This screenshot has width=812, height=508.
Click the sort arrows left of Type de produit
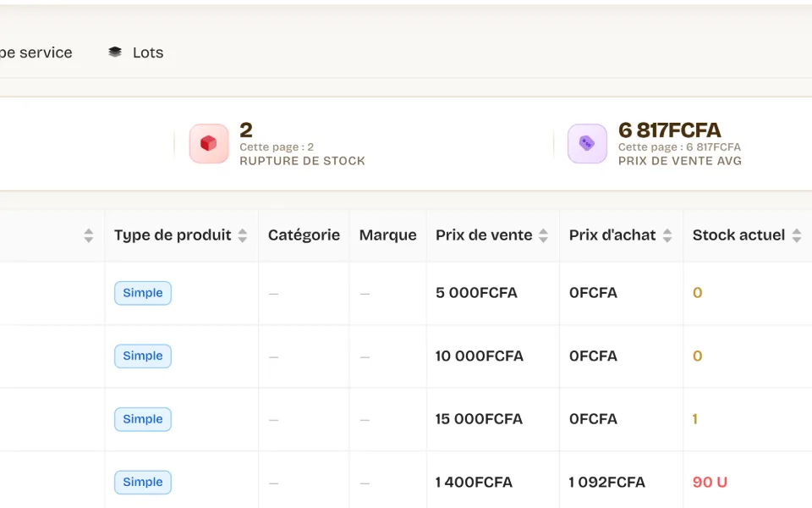pyautogui.click(x=89, y=235)
